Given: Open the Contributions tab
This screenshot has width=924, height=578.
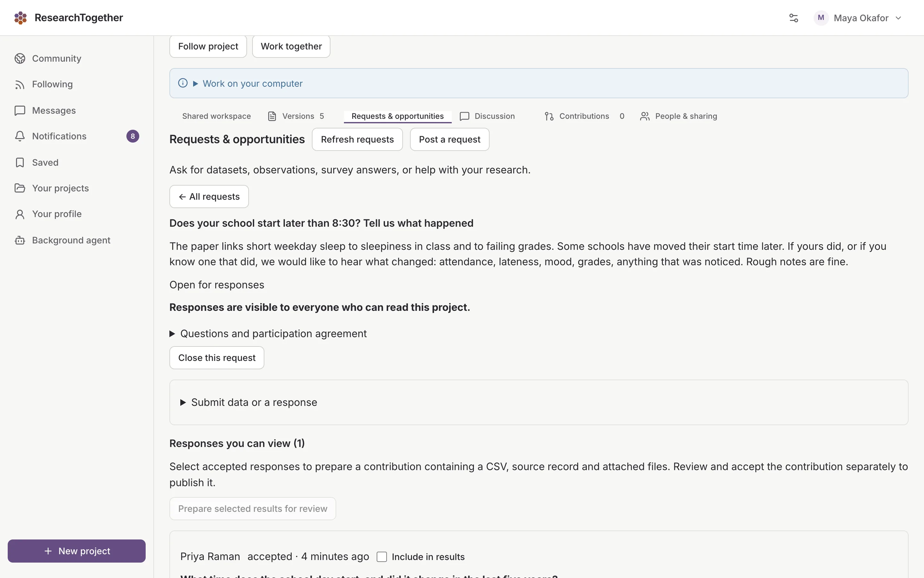Looking at the screenshot, I should point(584,116).
